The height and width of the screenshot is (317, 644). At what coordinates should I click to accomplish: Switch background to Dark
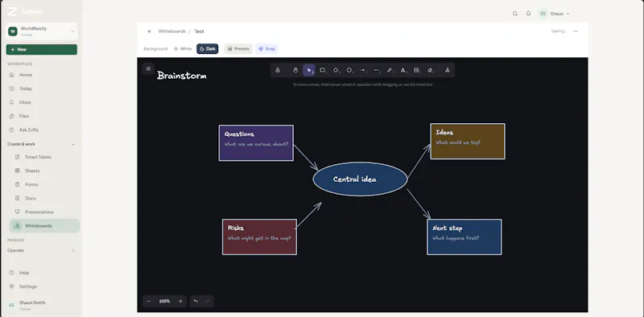[208, 49]
